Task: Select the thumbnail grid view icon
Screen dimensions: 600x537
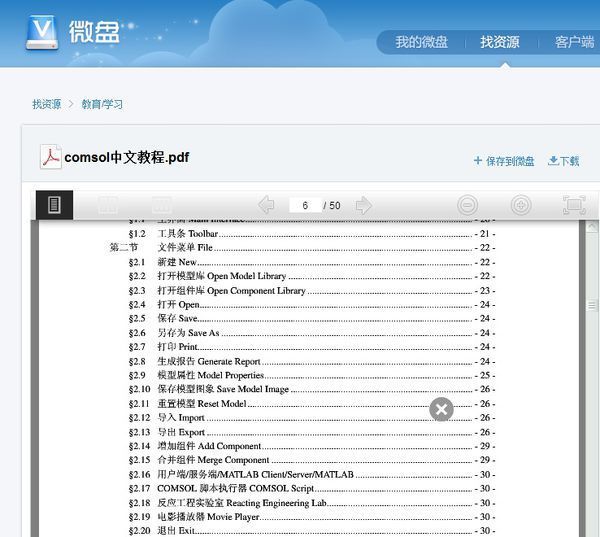Action: [161, 205]
